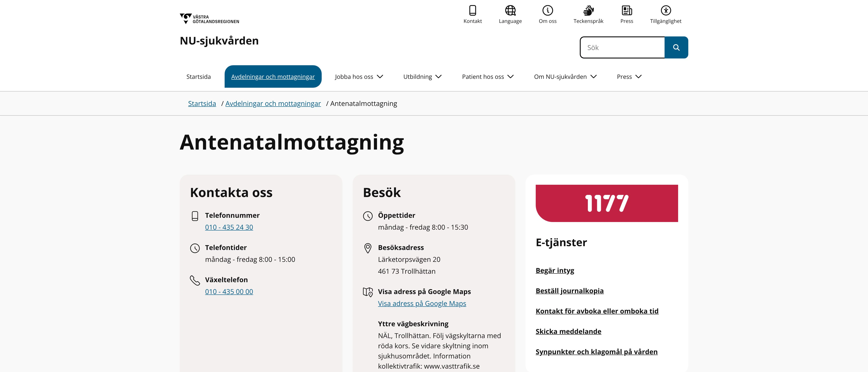This screenshot has height=372, width=868.
Task: Click the text 461 73 Trollhättan
Action: pyautogui.click(x=407, y=272)
